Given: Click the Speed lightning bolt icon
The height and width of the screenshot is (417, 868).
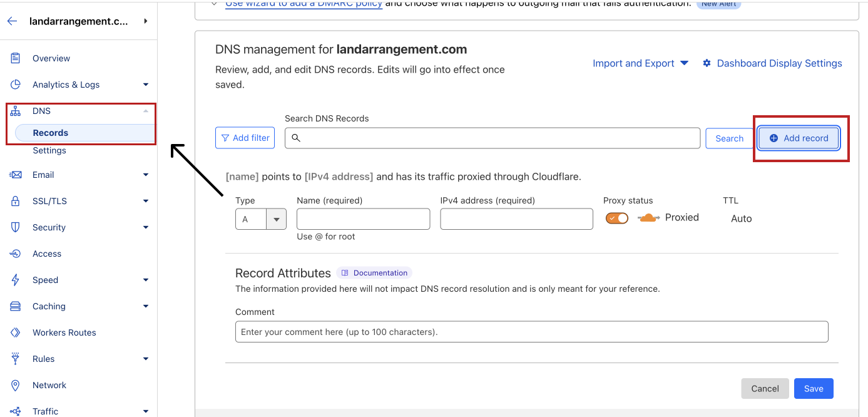Looking at the screenshot, I should tap(16, 280).
